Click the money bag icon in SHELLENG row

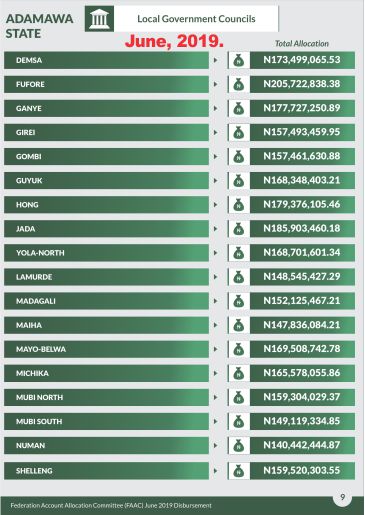coord(239,471)
